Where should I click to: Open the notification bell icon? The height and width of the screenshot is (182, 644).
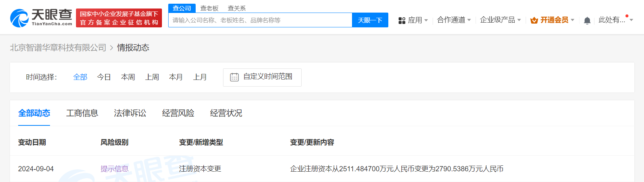pos(587,20)
